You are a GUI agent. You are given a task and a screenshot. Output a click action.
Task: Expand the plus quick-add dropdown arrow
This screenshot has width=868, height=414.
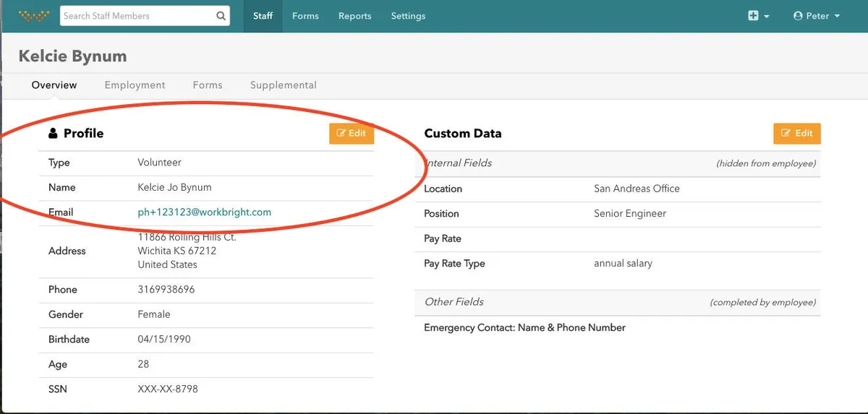point(767,17)
